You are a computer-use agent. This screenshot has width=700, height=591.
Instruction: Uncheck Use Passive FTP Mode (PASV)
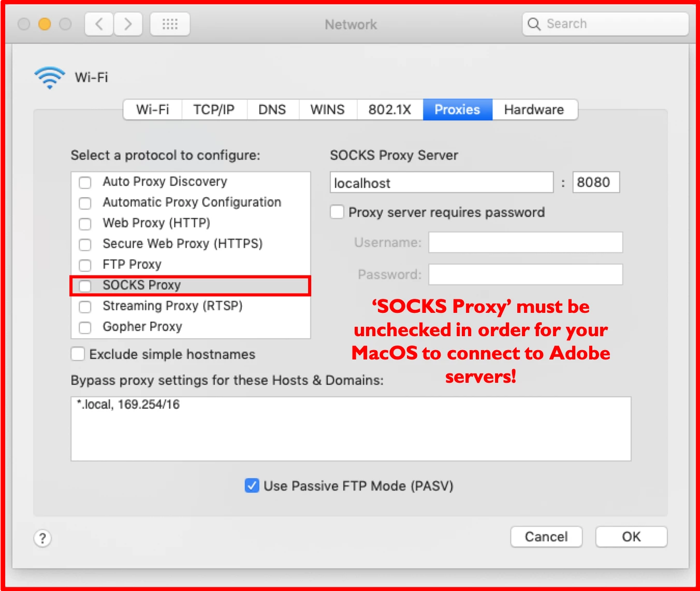coord(252,486)
